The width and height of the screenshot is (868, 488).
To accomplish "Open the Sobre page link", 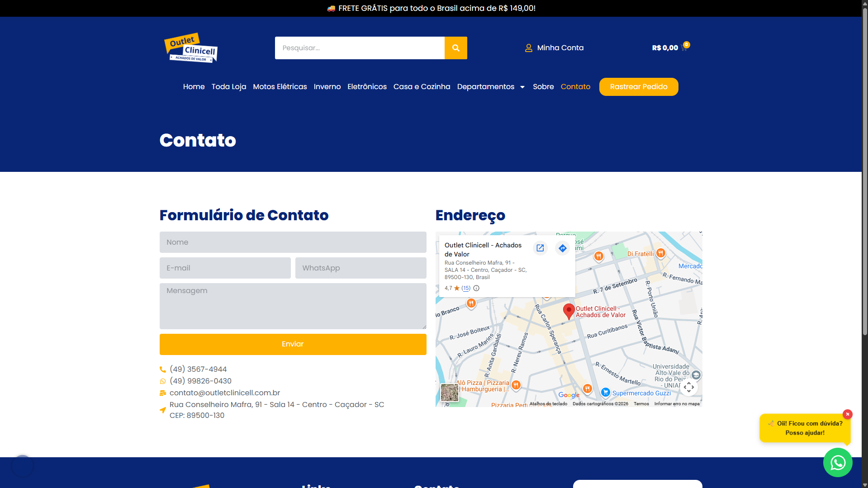I will coord(543,87).
